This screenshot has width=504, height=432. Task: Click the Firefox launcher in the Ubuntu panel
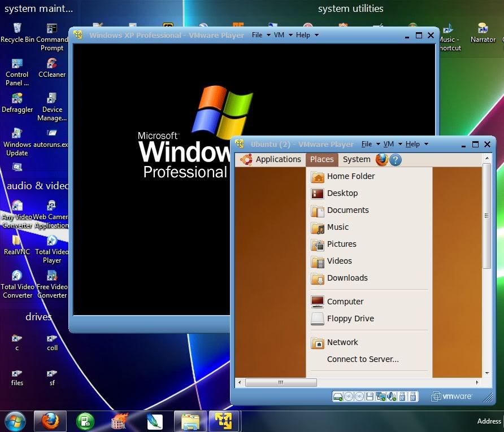pyautogui.click(x=382, y=160)
